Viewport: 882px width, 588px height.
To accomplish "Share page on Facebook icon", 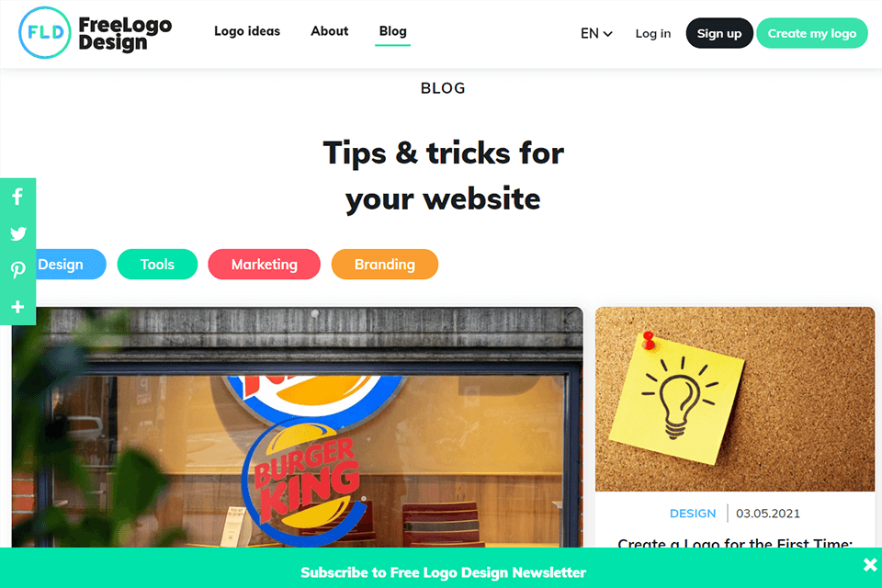I will [17, 197].
